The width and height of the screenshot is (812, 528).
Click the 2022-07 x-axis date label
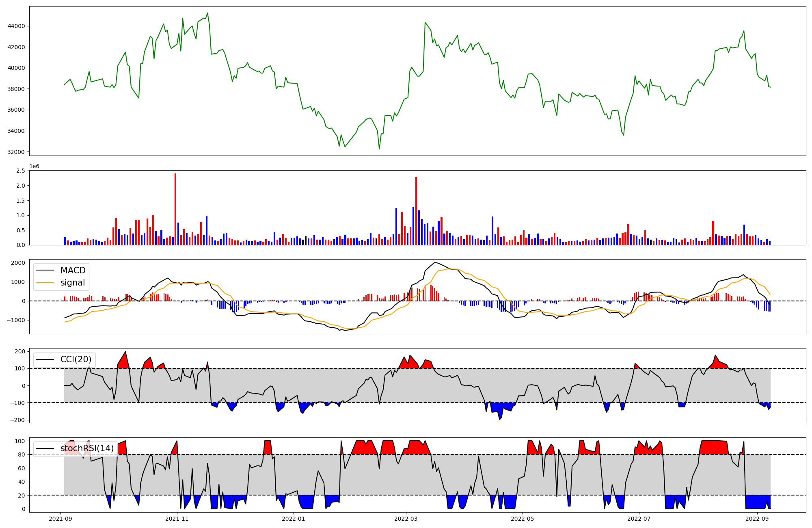pos(639,519)
